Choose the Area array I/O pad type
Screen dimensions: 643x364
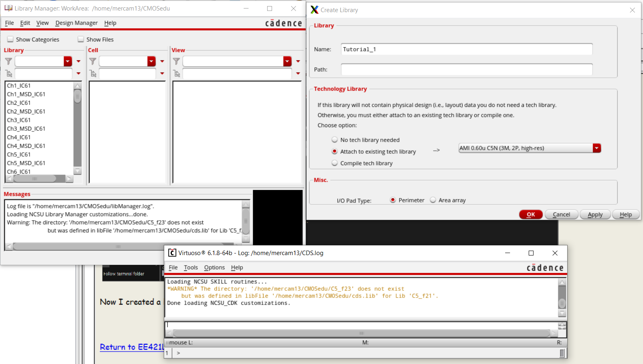(433, 200)
